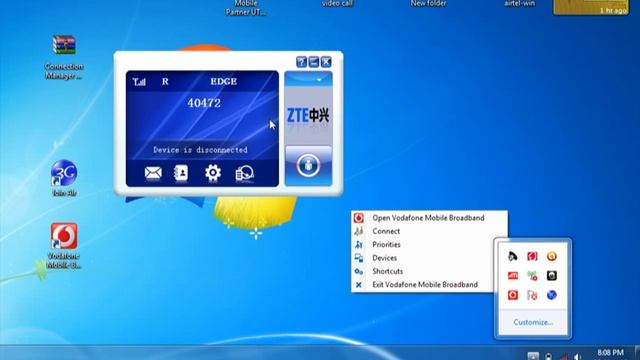Click the red icon in the tray's top row
The image size is (640, 360).
[532, 256]
